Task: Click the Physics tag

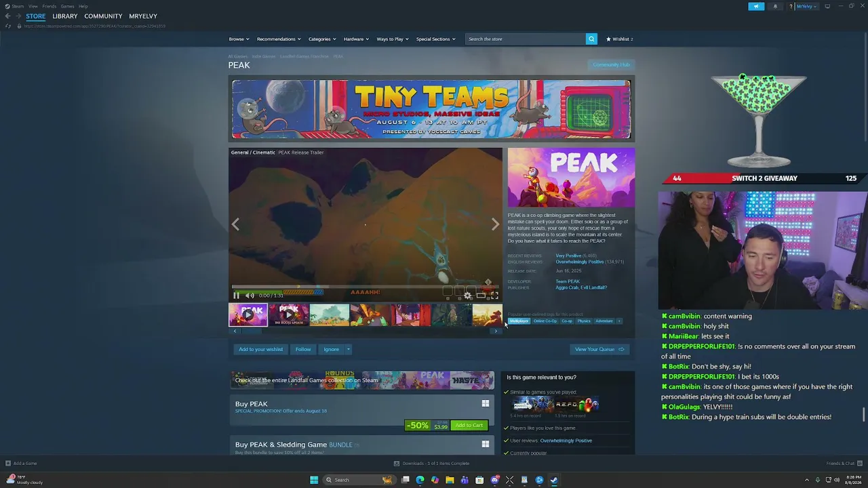Action: tap(584, 321)
